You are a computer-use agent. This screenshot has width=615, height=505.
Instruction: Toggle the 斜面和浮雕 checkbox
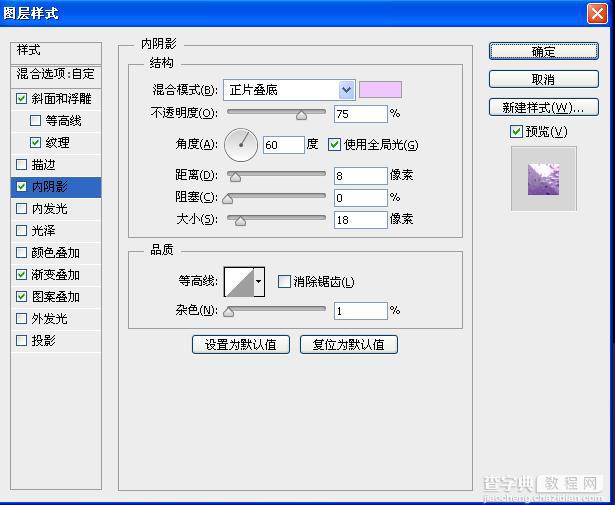[x=22, y=98]
